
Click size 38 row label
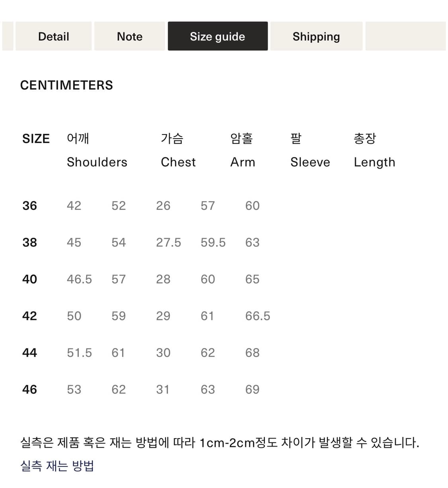(29, 242)
